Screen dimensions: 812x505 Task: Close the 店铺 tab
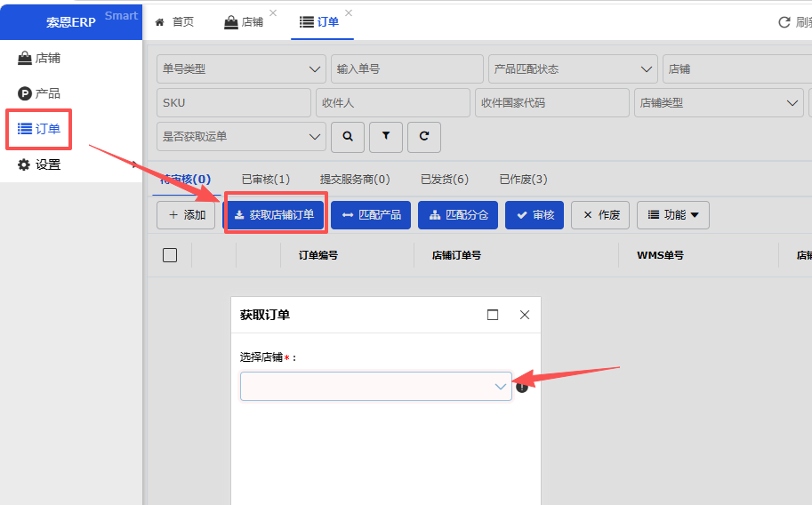click(273, 13)
